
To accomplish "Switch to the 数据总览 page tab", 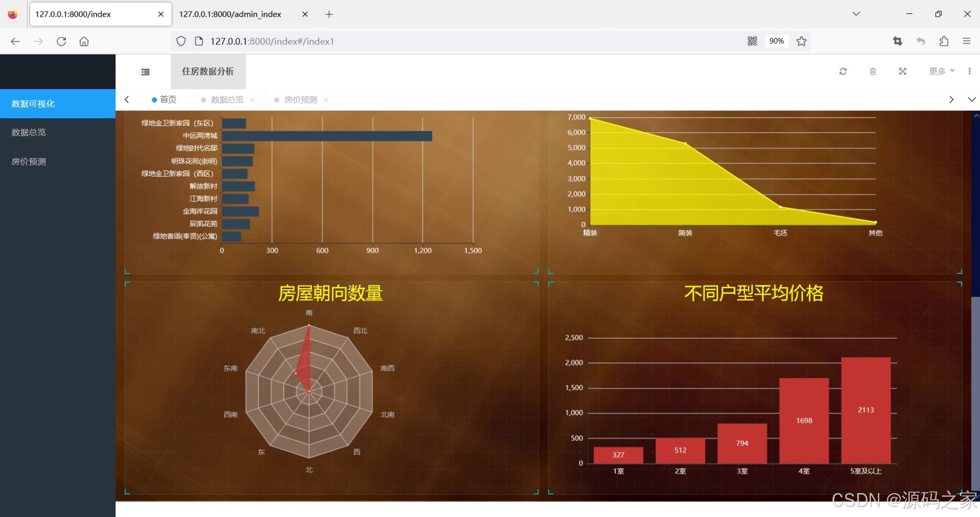I will tap(227, 100).
